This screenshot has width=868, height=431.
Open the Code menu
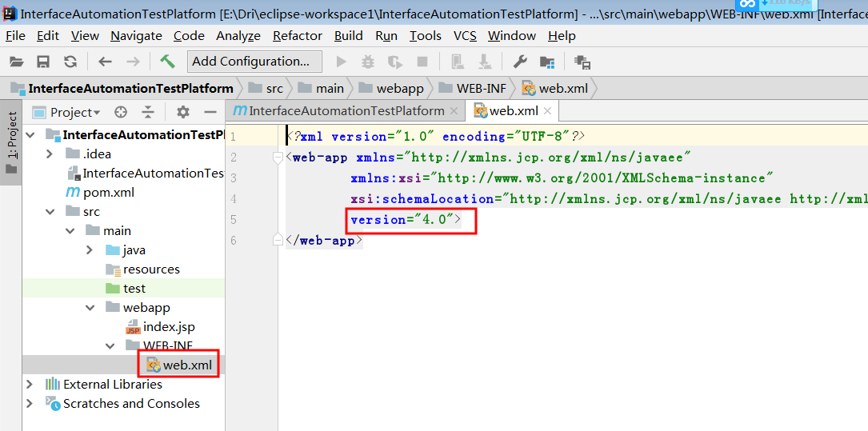(189, 36)
